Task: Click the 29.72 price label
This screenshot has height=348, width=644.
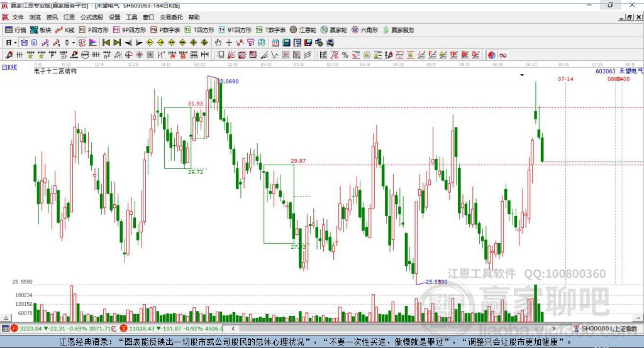Action: coord(196,172)
